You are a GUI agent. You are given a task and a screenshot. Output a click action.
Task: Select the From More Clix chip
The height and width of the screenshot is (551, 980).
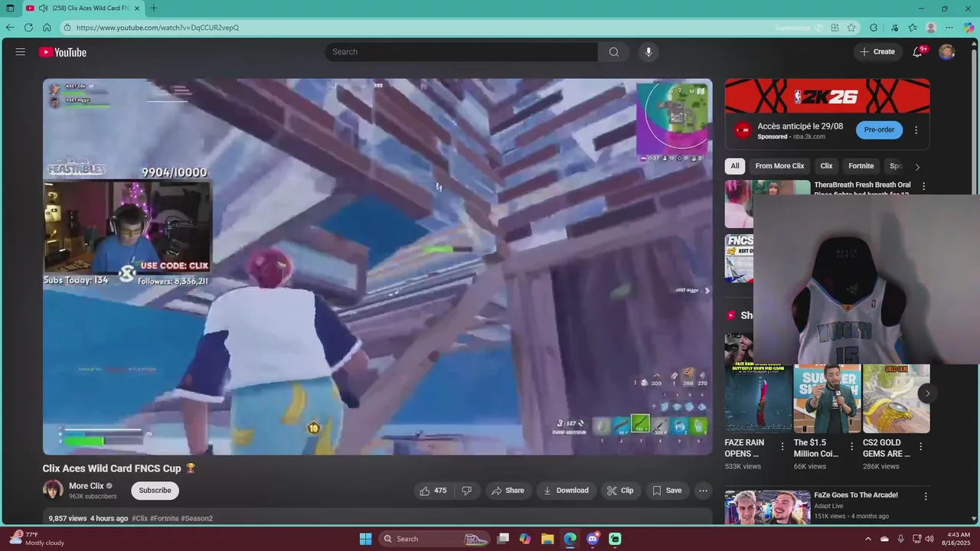pyautogui.click(x=779, y=166)
